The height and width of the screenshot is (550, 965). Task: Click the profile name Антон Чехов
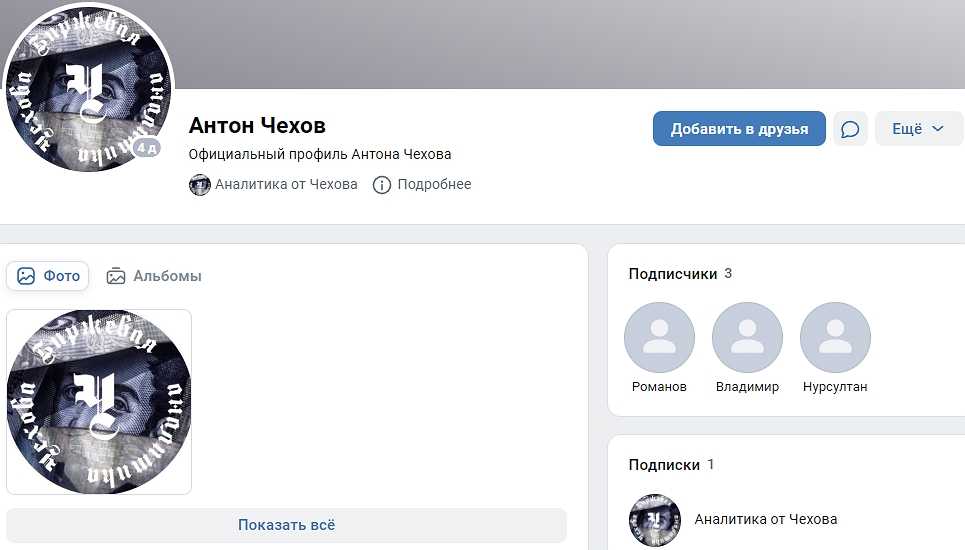(x=257, y=126)
